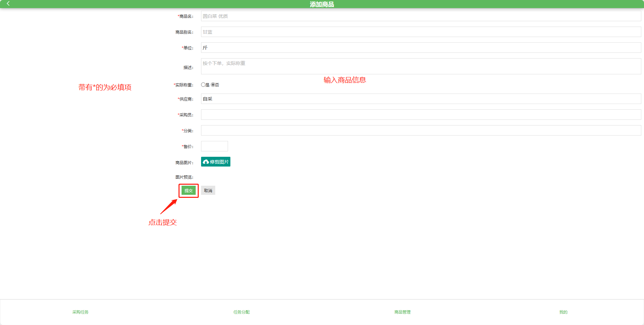This screenshot has width=644, height=325.
Task: Click the 图片预览 label
Action: [184, 177]
